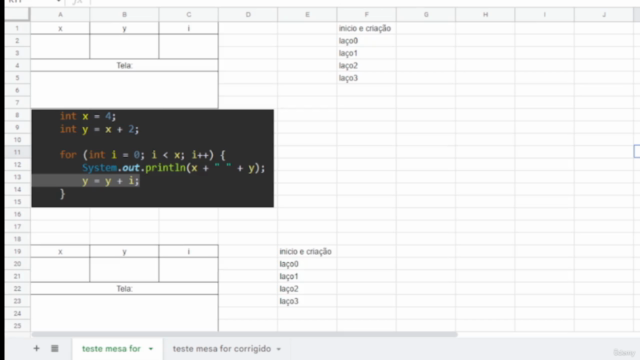Viewport: 640px width, 360px height.
Task: Select column I header
Action: coord(544,15)
